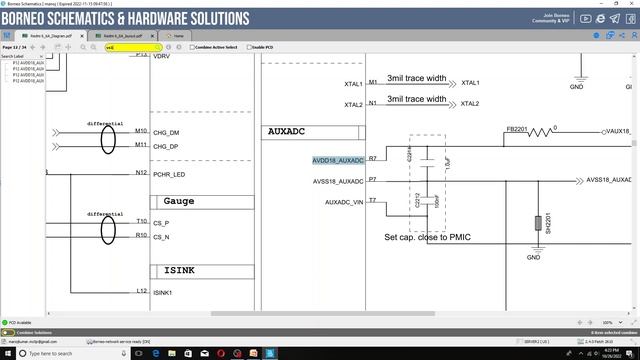Image resolution: width=640 pixels, height=360 pixels.
Task: Open Microsoft Edge from taskbar
Action: (x=156, y=353)
